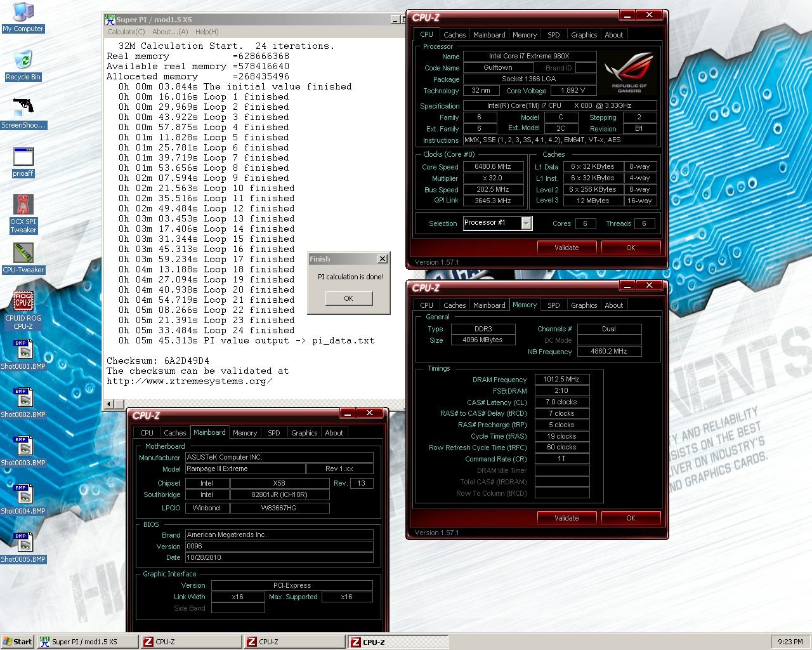Activate the third CPU-Z taskbar button
This screenshot has height=650, width=812.
[x=398, y=642]
